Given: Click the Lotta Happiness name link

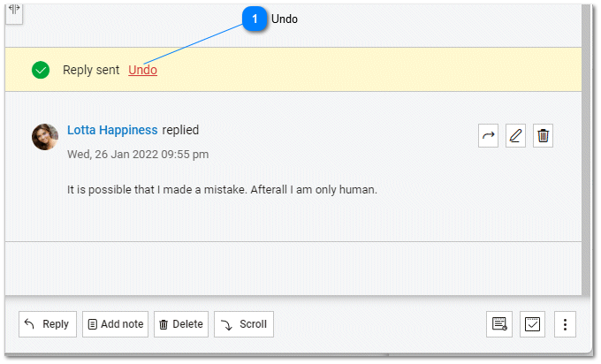Looking at the screenshot, I should [x=112, y=130].
